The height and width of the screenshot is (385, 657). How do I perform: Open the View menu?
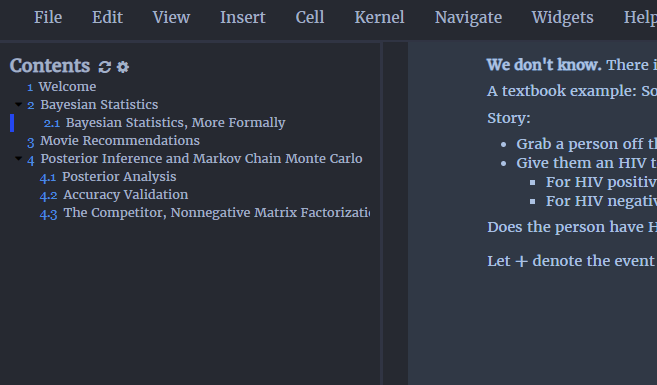(x=171, y=18)
